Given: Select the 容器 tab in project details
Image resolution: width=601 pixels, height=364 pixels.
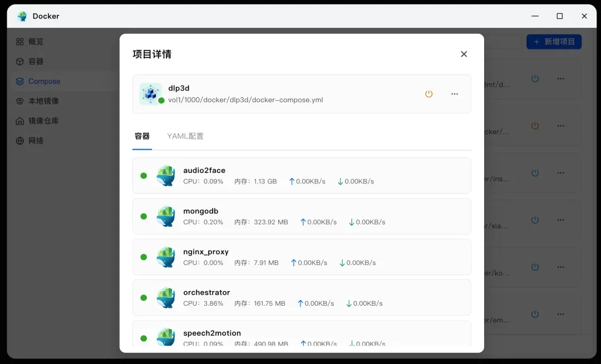Looking at the screenshot, I should click(x=142, y=136).
